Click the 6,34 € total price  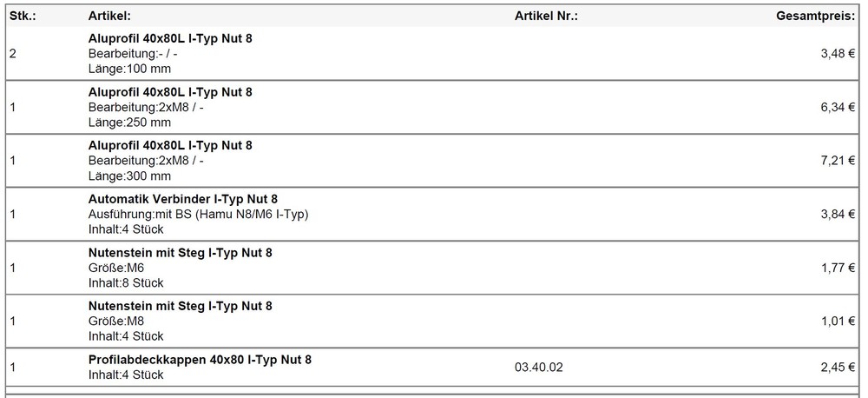coord(837,107)
